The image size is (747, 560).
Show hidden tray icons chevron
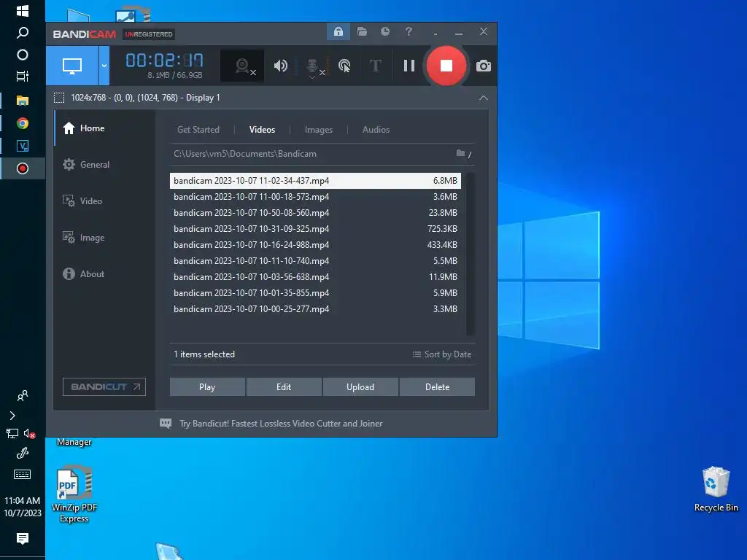(12, 416)
